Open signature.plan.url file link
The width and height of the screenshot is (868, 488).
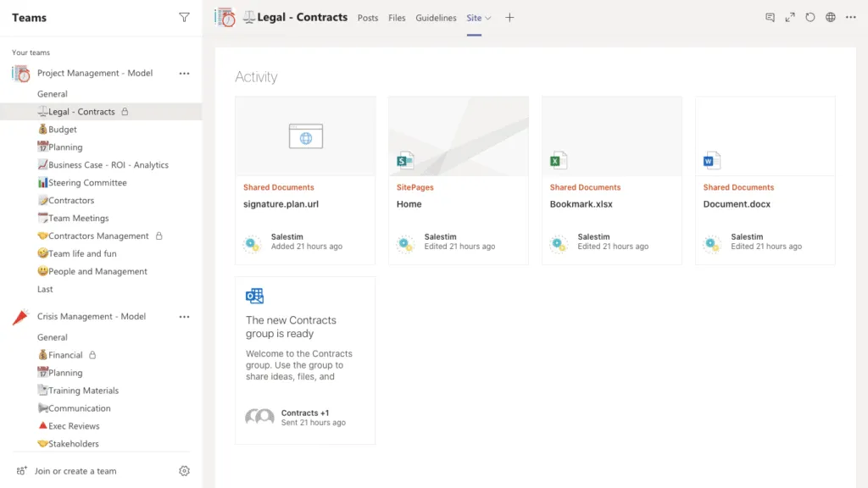pos(281,204)
